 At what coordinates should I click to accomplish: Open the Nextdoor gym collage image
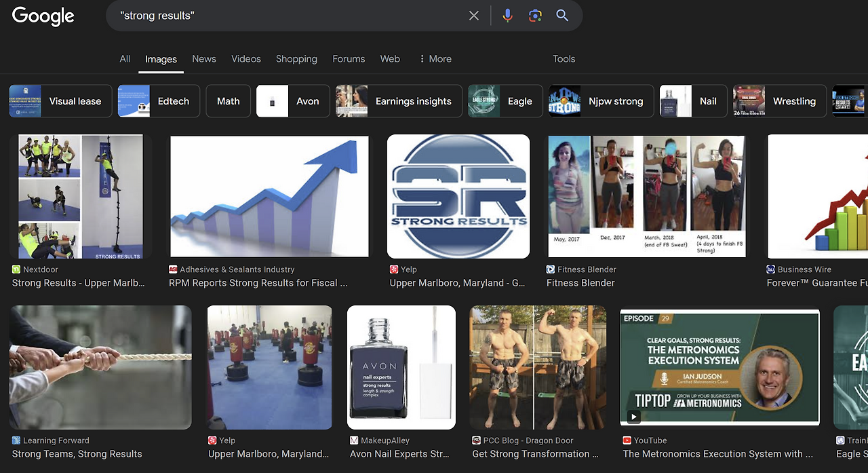pyautogui.click(x=81, y=197)
